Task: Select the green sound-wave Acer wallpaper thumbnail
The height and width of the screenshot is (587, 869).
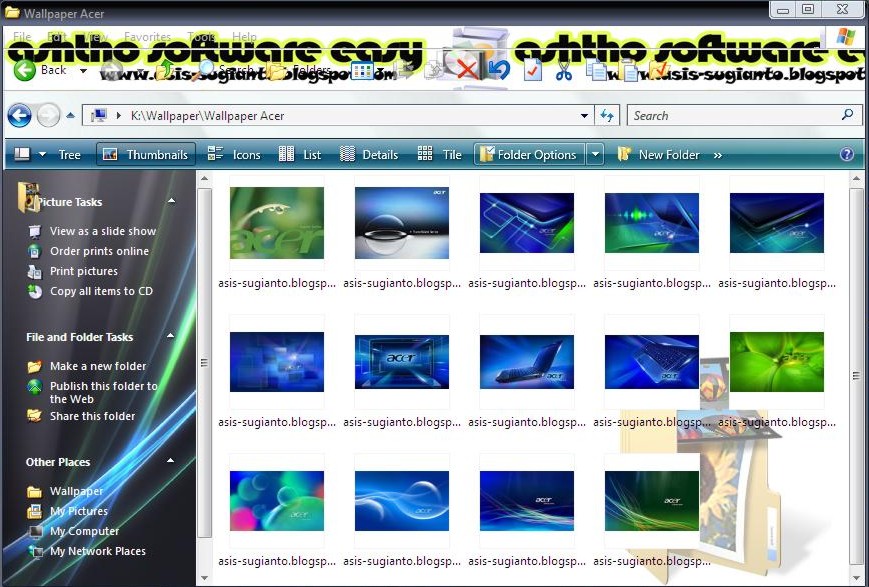Action: pyautogui.click(x=652, y=223)
